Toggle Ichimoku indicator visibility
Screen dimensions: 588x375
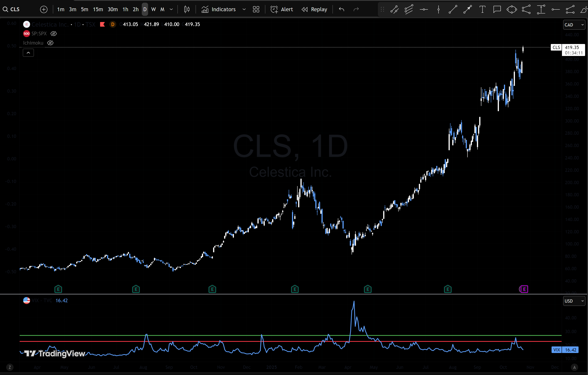coord(50,43)
